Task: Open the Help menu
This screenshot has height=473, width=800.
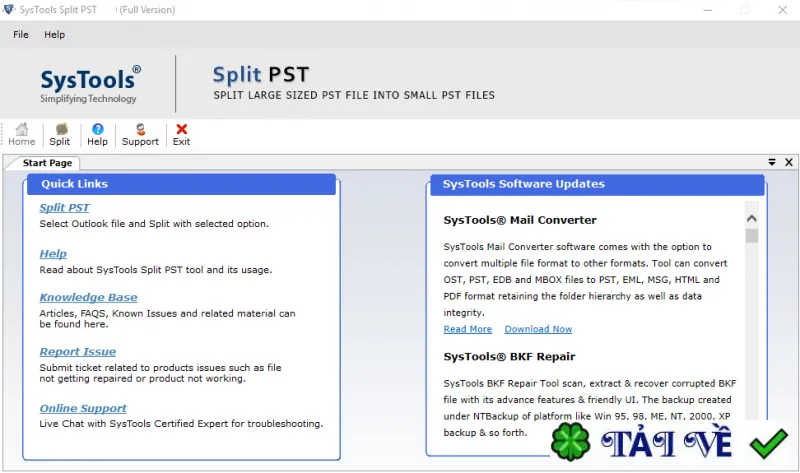Action: coord(55,34)
